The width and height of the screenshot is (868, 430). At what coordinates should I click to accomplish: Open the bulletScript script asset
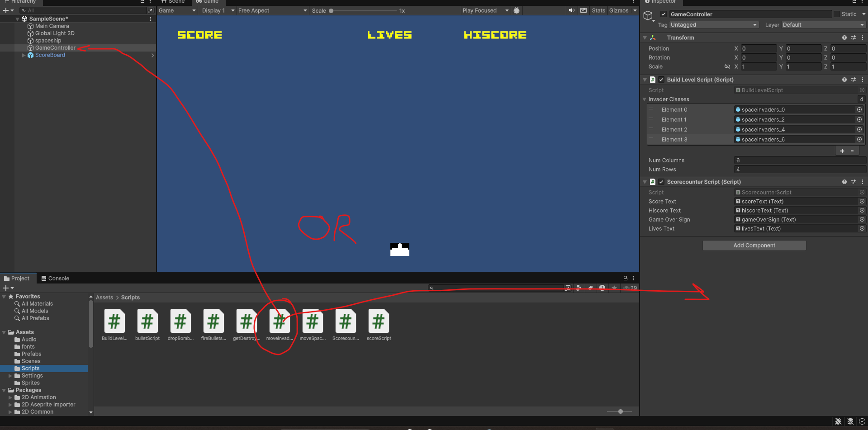(147, 321)
